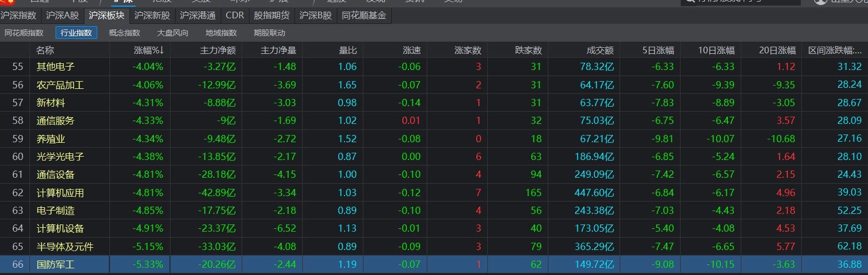This screenshot has height=275, width=868.
Task: Select the 行业指数 sub-tab
Action: point(76,33)
